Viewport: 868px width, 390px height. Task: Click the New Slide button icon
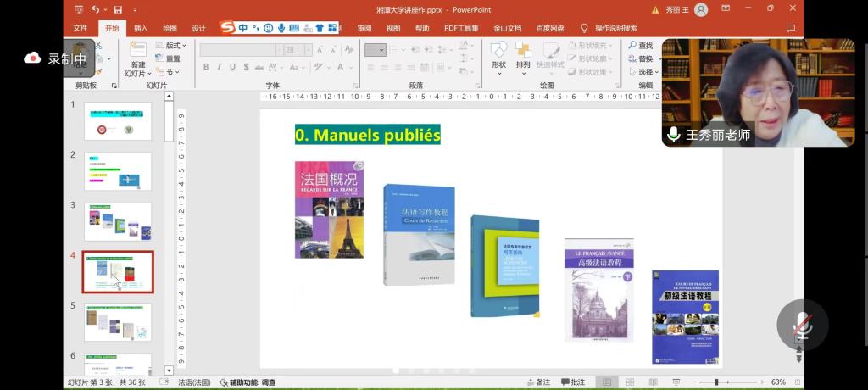[137, 51]
